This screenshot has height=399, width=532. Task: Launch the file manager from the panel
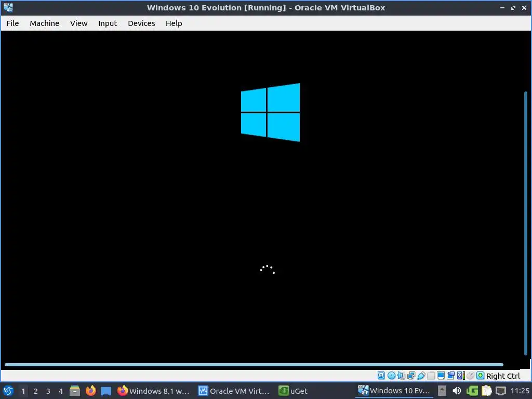pos(75,391)
